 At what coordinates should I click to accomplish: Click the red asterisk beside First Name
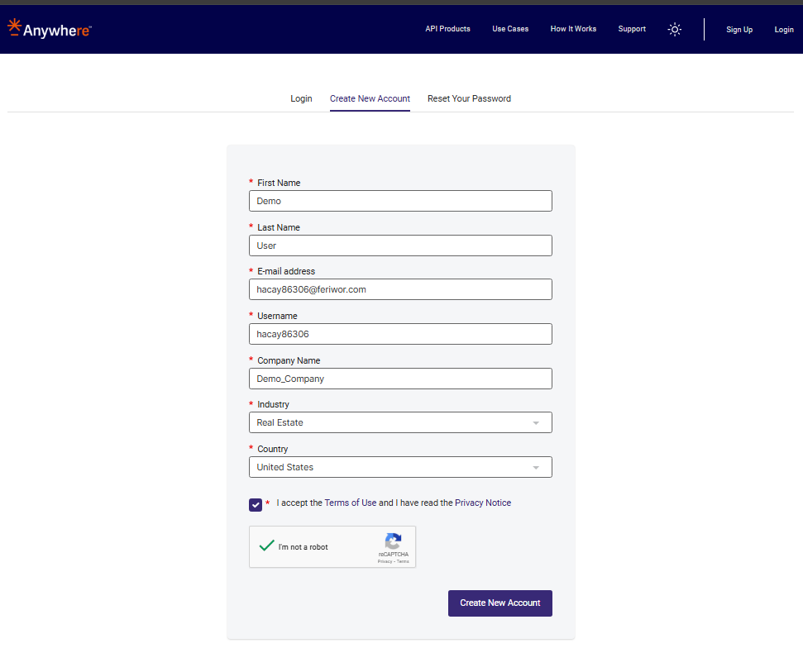pyautogui.click(x=250, y=183)
